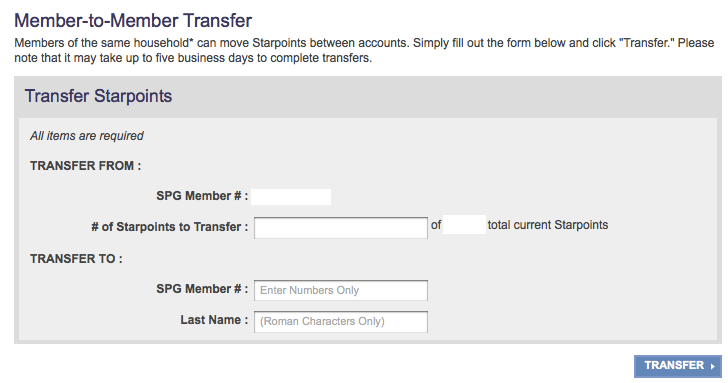Click the Member-to-Member Transfer page heading
The width and height of the screenshot is (728, 383).
[x=133, y=20]
